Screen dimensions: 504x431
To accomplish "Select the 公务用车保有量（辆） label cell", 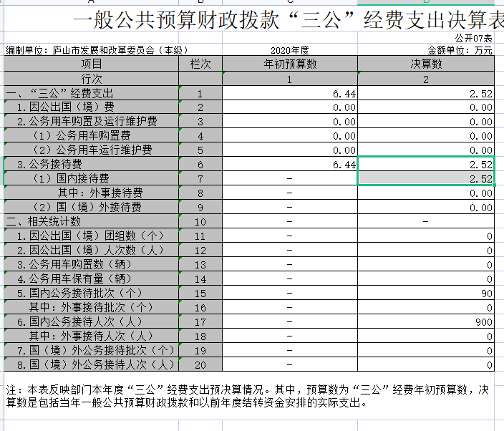I will (92, 279).
